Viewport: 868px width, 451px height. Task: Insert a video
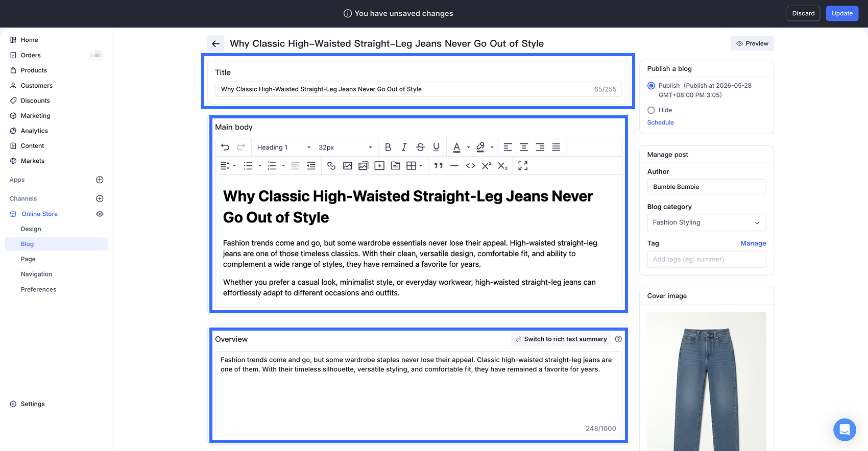click(379, 166)
